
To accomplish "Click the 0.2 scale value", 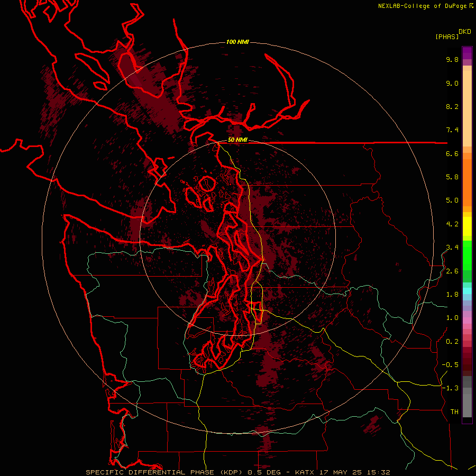I will coord(452,342).
